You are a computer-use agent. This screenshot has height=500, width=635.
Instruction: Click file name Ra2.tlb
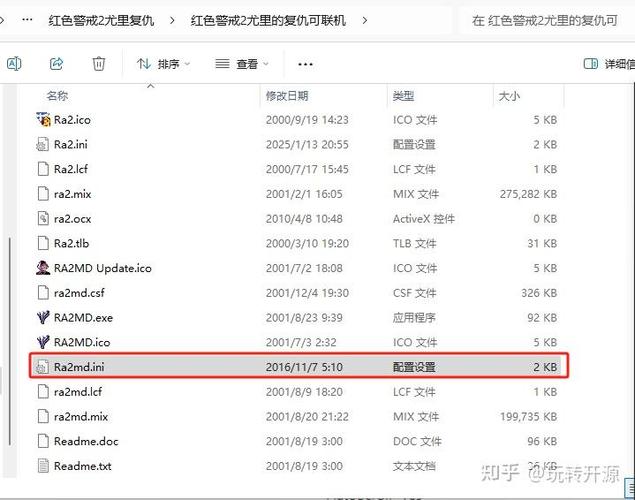[71, 243]
